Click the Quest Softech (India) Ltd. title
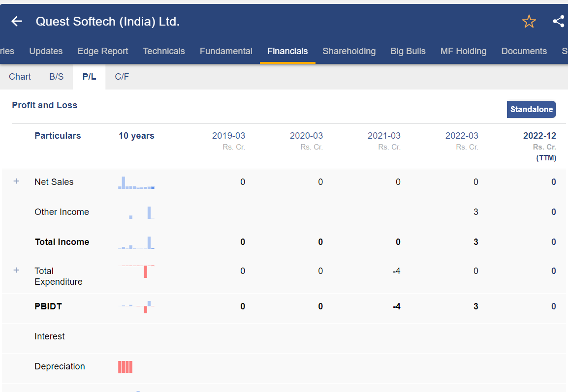The height and width of the screenshot is (392, 568). (108, 21)
